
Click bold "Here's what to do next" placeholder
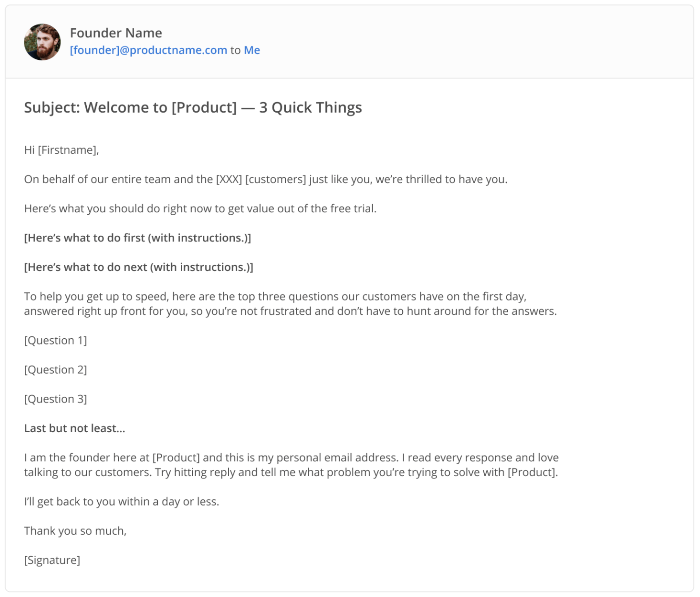[x=138, y=267]
